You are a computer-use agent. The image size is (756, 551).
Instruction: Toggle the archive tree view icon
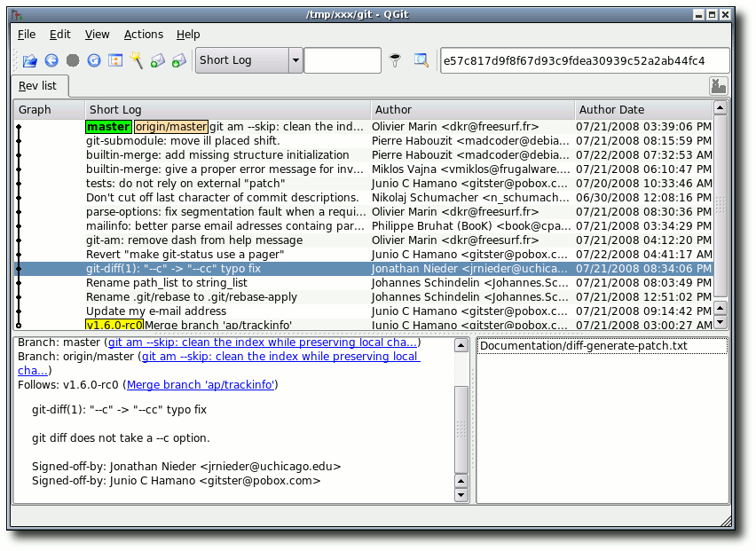(x=115, y=60)
